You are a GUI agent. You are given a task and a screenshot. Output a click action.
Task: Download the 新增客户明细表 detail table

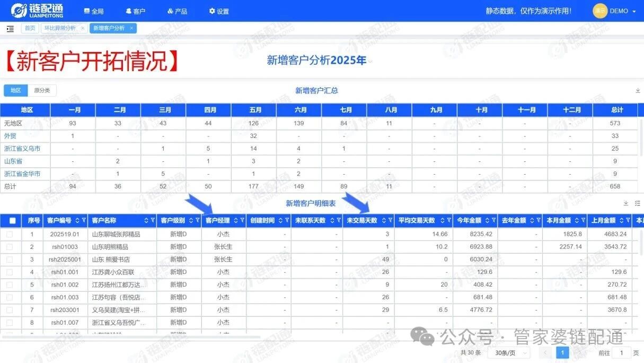[626, 203]
